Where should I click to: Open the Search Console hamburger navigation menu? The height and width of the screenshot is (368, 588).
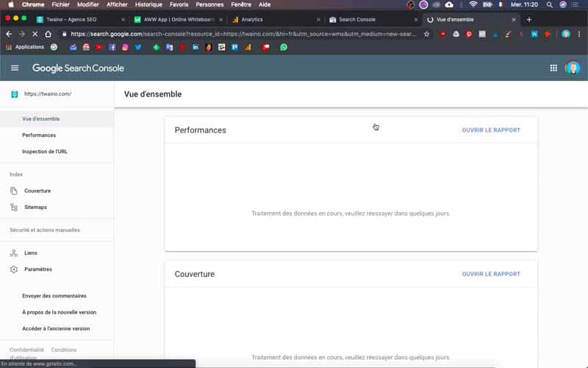tap(15, 68)
